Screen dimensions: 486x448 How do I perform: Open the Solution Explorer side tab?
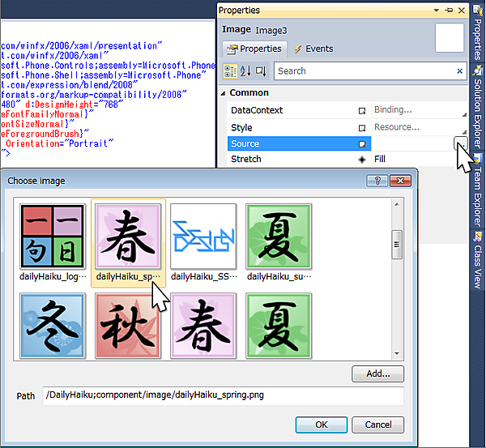[x=478, y=107]
